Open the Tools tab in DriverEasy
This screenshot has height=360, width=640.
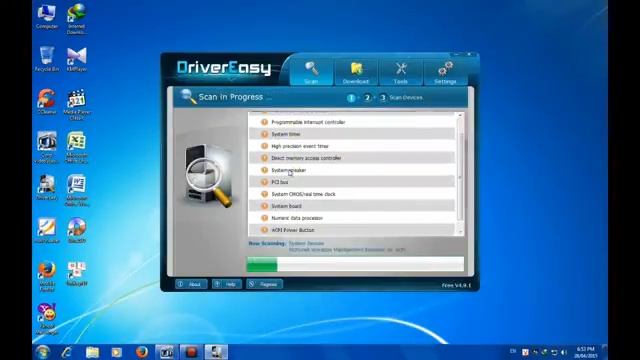401,72
